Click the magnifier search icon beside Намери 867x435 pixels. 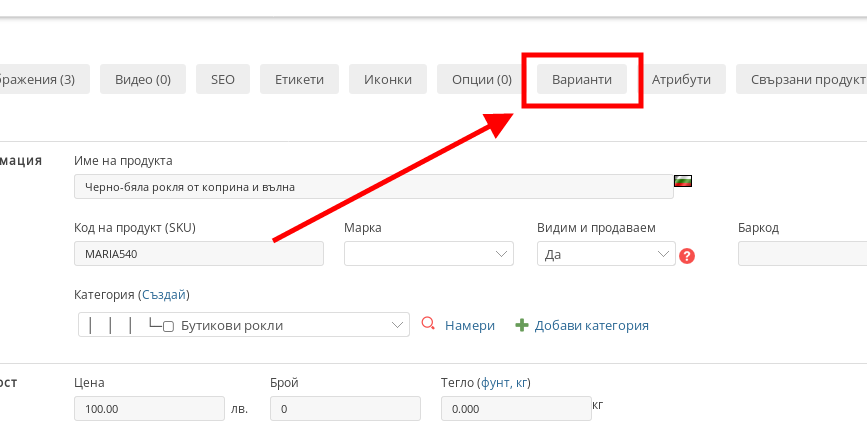pyautogui.click(x=428, y=324)
